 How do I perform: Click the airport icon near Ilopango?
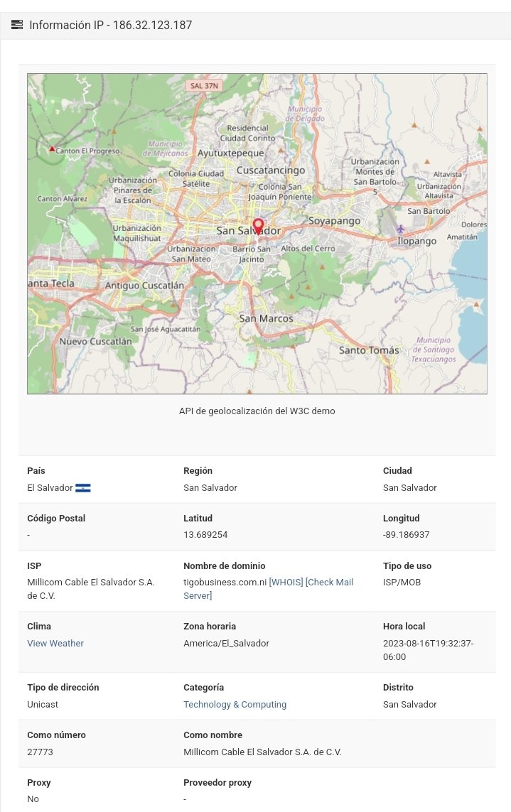401,228
